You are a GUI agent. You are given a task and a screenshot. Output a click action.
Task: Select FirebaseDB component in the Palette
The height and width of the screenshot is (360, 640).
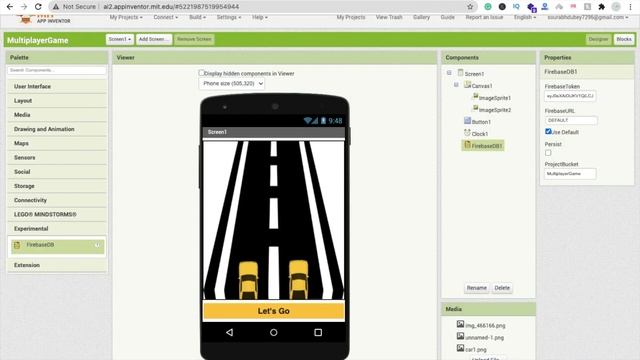(x=57, y=246)
